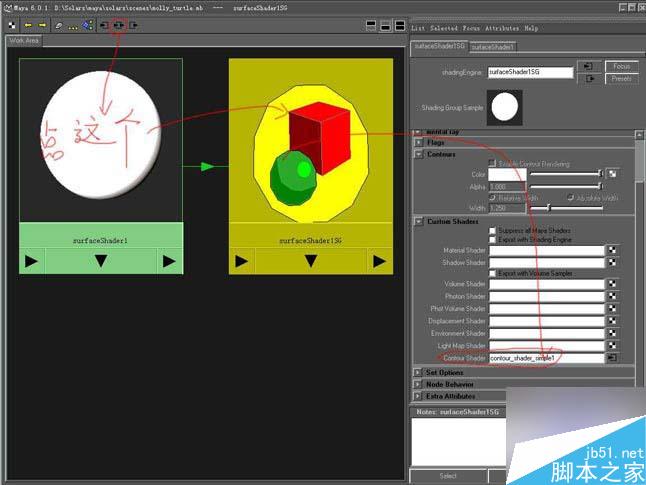Map the Phot Volume Shader checker button

pos(613,308)
